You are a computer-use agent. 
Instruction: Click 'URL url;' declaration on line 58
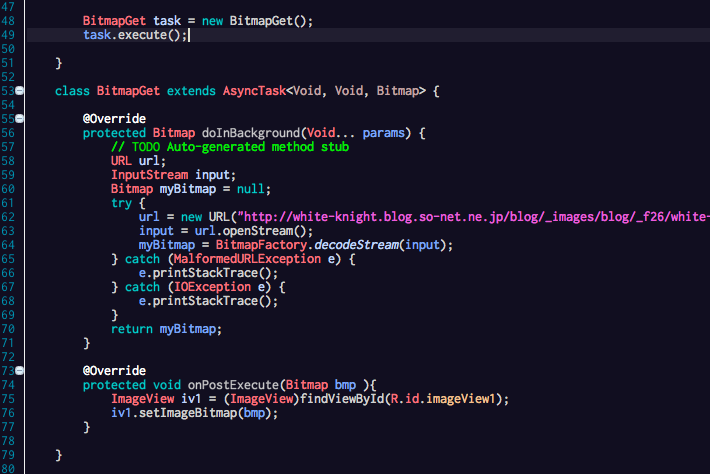pos(139,161)
